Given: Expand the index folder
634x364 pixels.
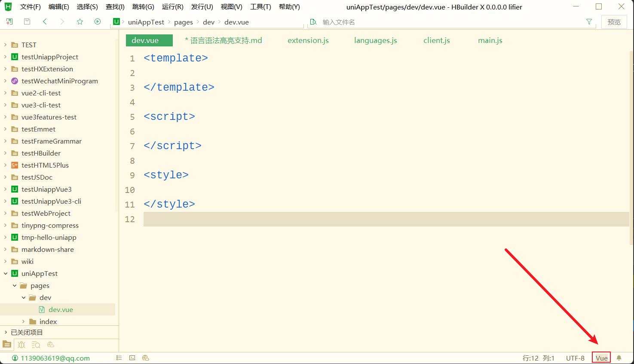Looking at the screenshot, I should tap(24, 321).
